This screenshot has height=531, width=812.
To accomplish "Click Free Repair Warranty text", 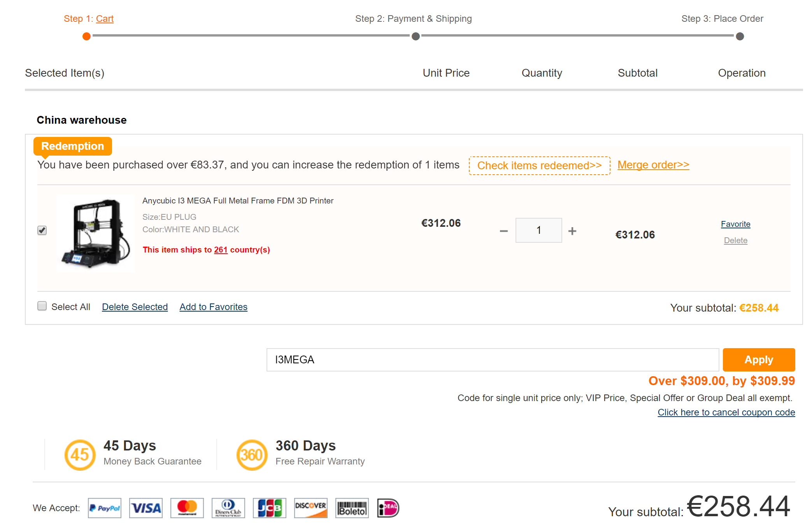I will pyautogui.click(x=320, y=461).
